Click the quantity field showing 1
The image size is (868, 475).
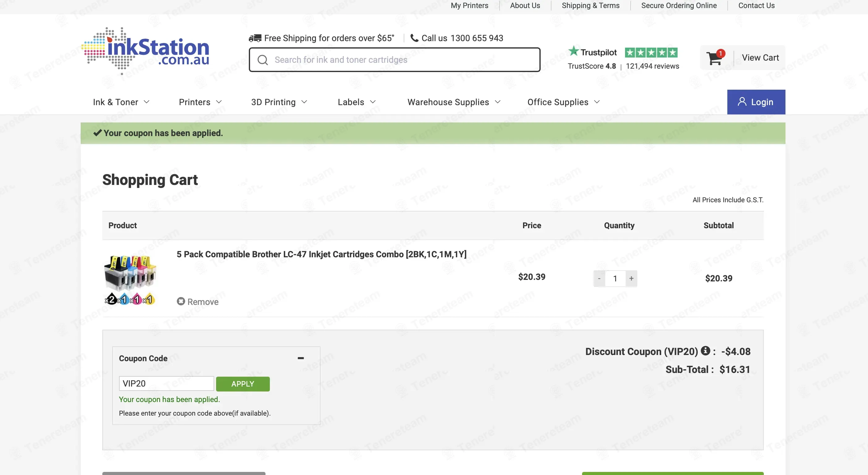(x=615, y=278)
